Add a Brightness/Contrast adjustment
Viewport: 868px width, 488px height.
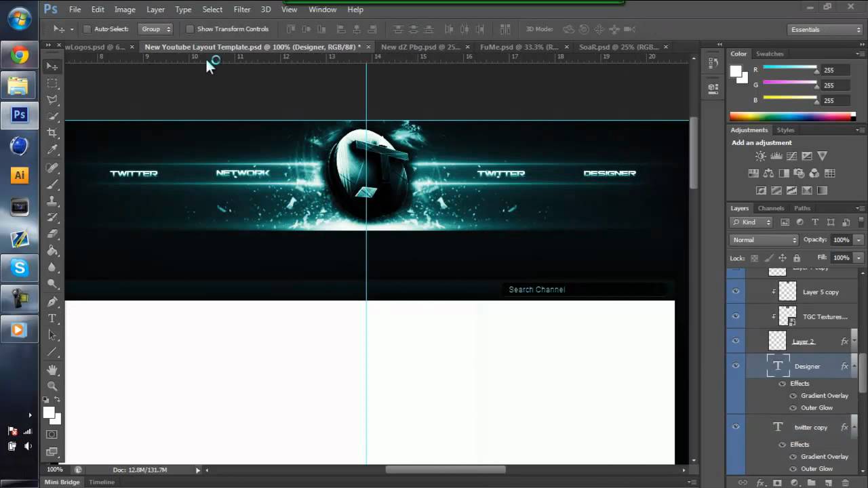761,157
